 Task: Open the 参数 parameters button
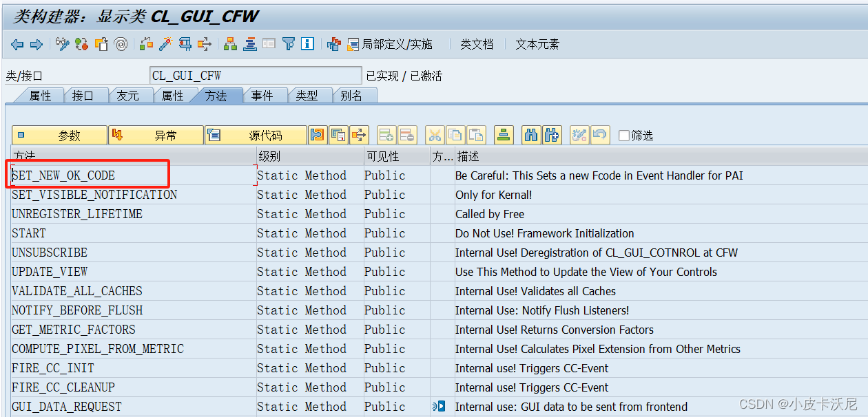pyautogui.click(x=59, y=134)
